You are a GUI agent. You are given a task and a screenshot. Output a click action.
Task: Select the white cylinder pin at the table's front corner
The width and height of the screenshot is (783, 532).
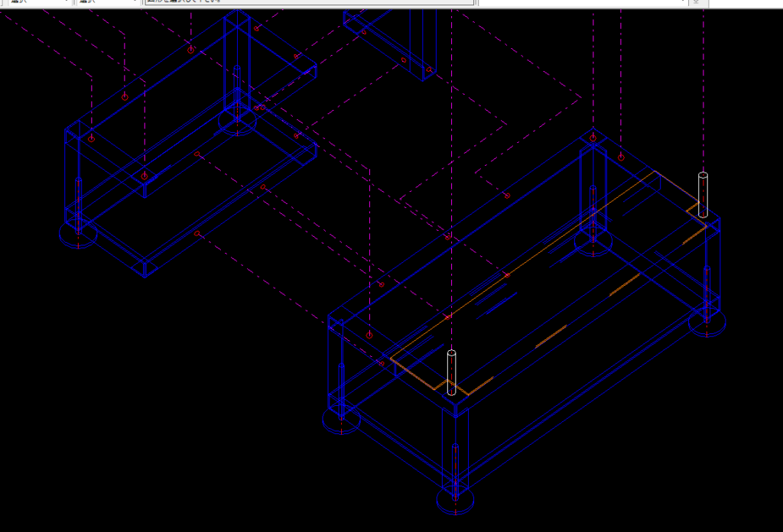click(x=451, y=371)
